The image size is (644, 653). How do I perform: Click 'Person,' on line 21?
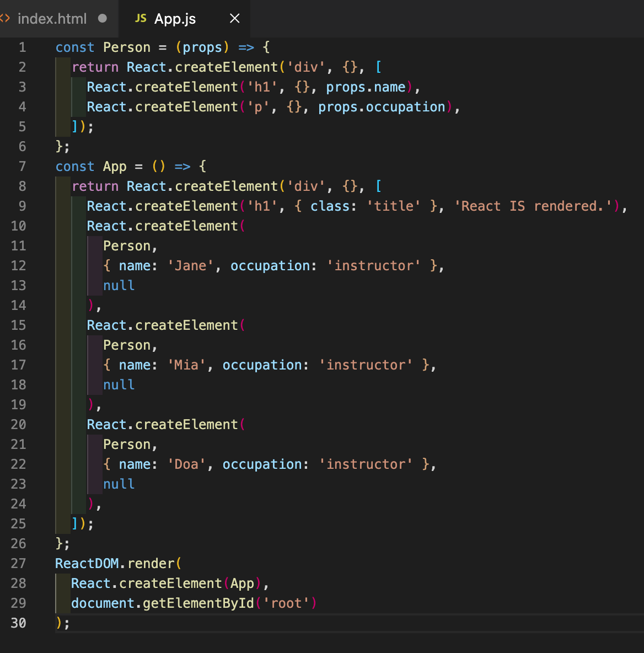pos(130,445)
